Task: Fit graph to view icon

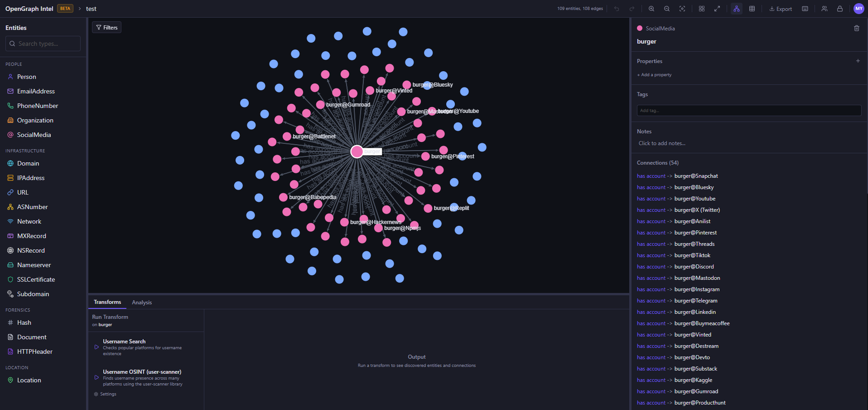Action: coord(682,9)
